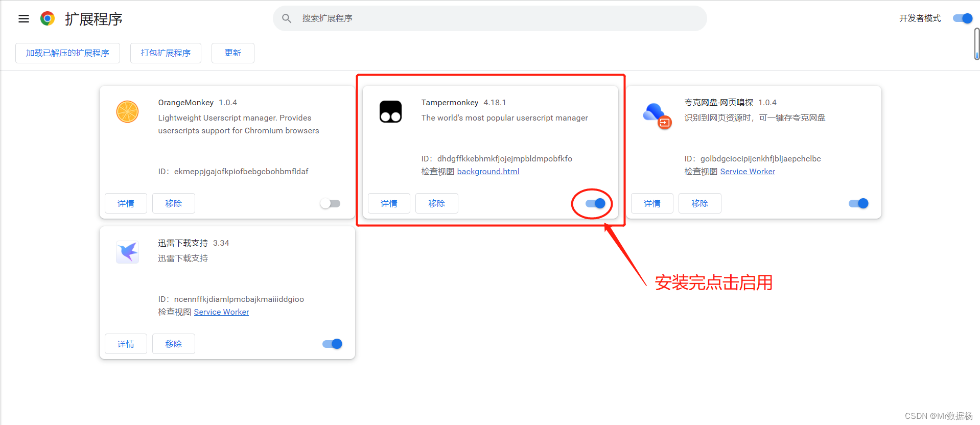Click the Tampermonkey extension icon
Image resolution: width=980 pixels, height=425 pixels.
[x=390, y=112]
